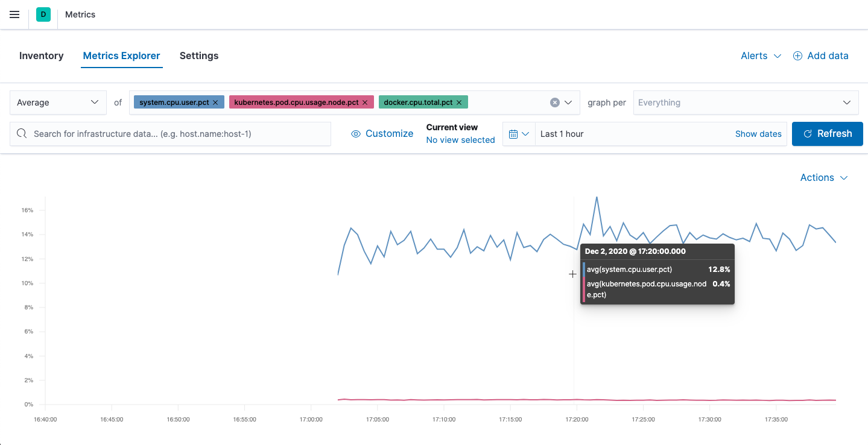Click the plus icon next to Add data
Viewport: 868px width, 445px height.
click(x=797, y=55)
